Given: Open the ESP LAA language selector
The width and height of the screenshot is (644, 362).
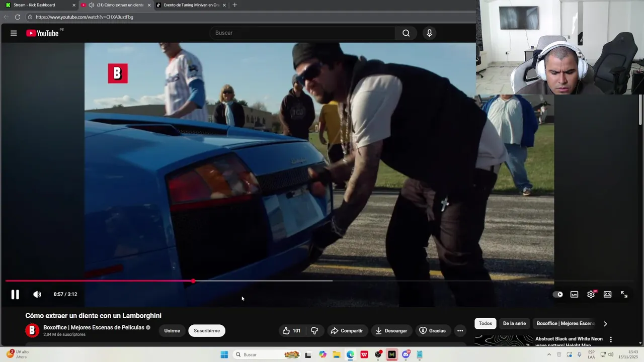Looking at the screenshot, I should coord(592,354).
